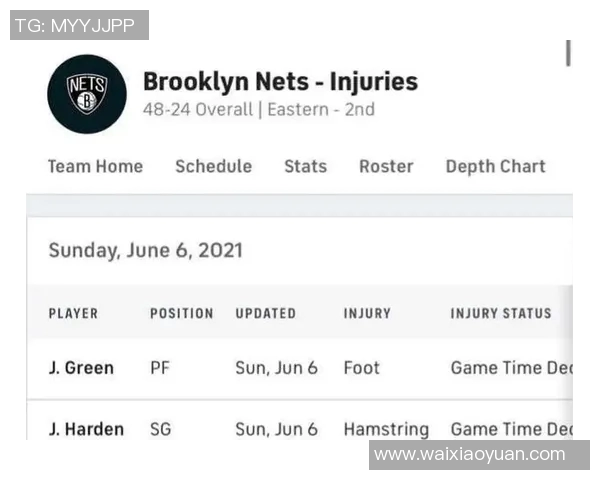The height and width of the screenshot is (480, 600).
Task: Click the Brooklyn Nets logo icon
Action: [87, 94]
